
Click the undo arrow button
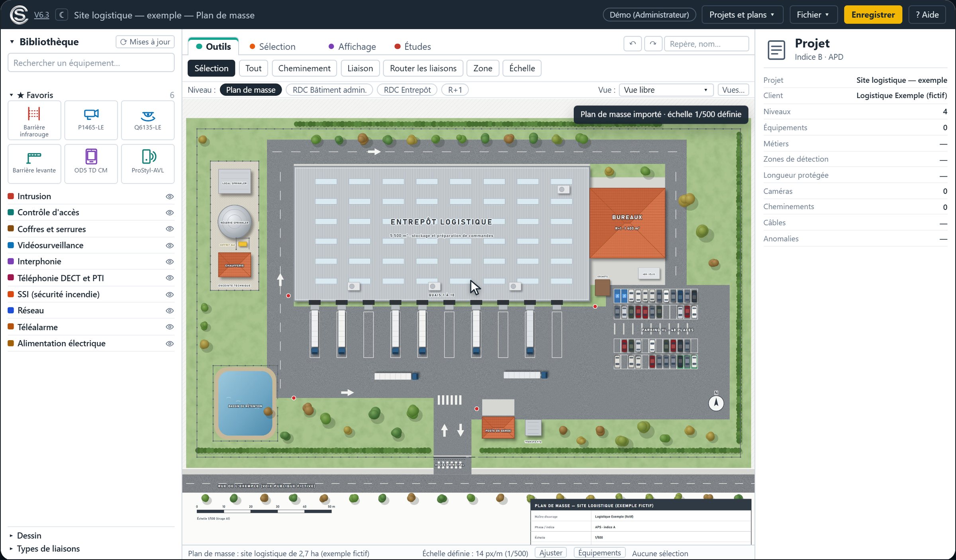click(x=633, y=44)
